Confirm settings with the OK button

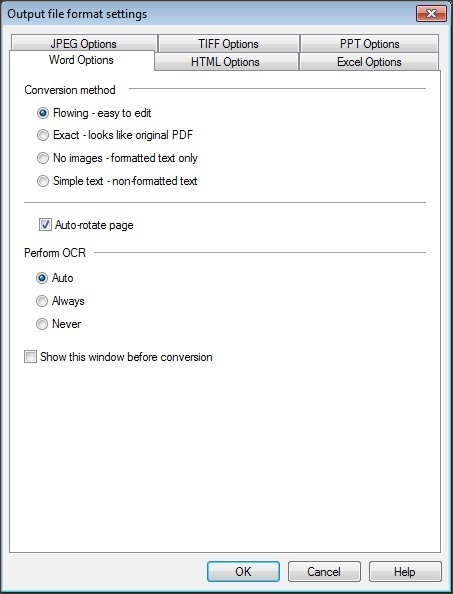pos(243,571)
